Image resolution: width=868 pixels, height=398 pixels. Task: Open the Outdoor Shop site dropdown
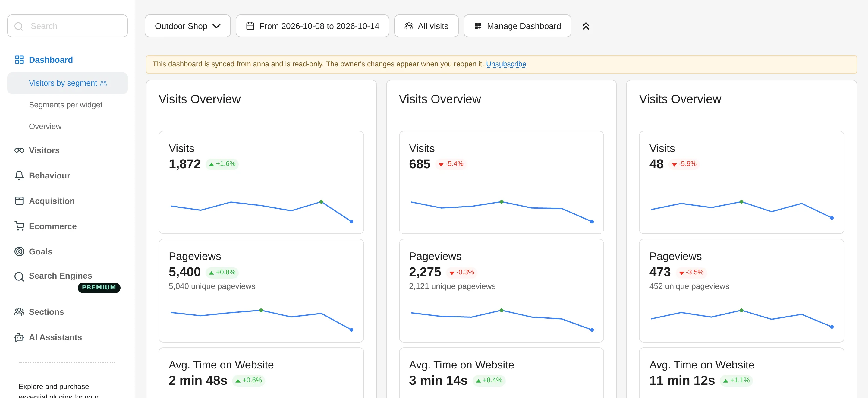pyautogui.click(x=188, y=26)
